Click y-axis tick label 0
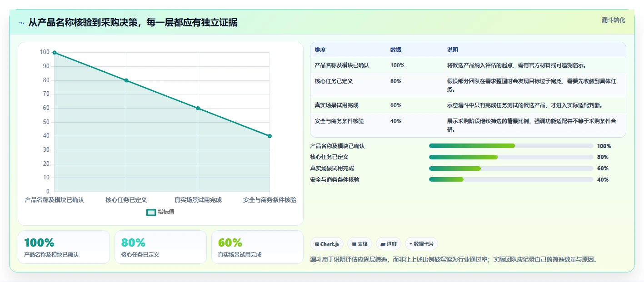Image resolution: width=644 pixels, height=282 pixels. [48, 192]
